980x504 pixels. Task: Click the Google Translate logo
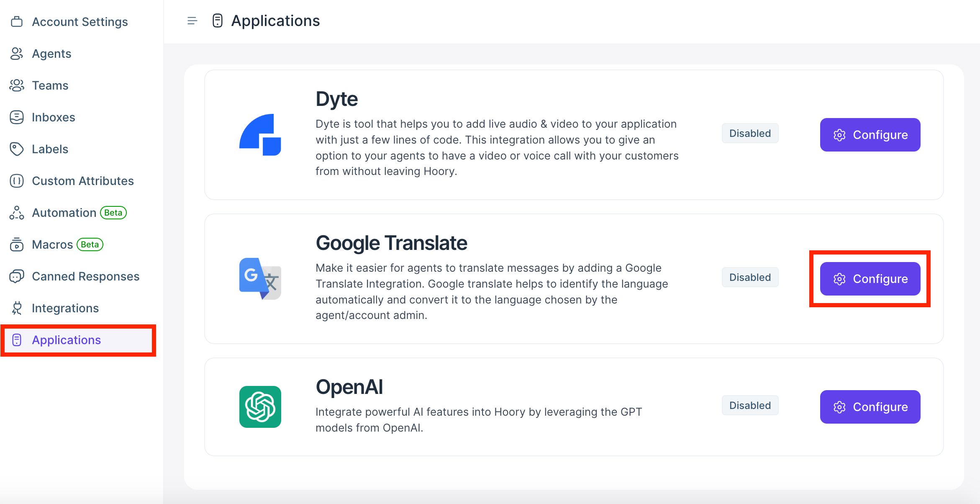point(260,279)
